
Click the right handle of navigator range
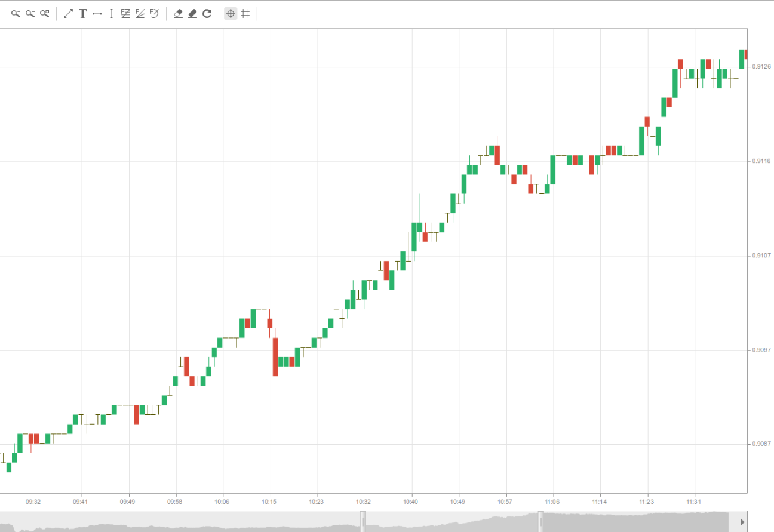pyautogui.click(x=541, y=521)
